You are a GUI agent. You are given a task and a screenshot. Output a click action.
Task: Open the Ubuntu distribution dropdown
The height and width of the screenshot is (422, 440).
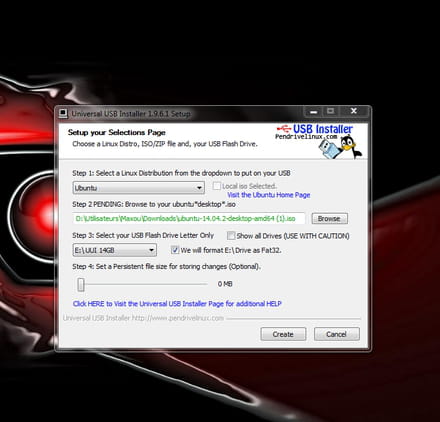pos(138,188)
